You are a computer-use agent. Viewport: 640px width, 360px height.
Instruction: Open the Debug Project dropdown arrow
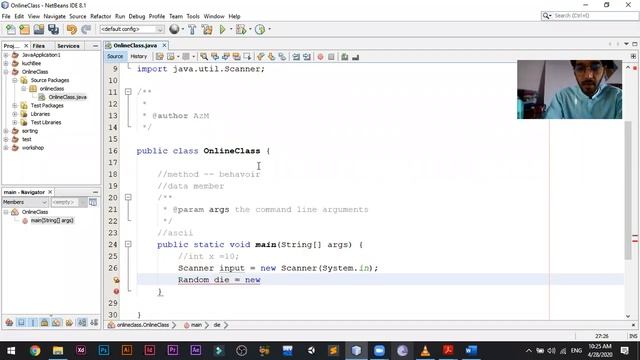pyautogui.click(x=250, y=29)
